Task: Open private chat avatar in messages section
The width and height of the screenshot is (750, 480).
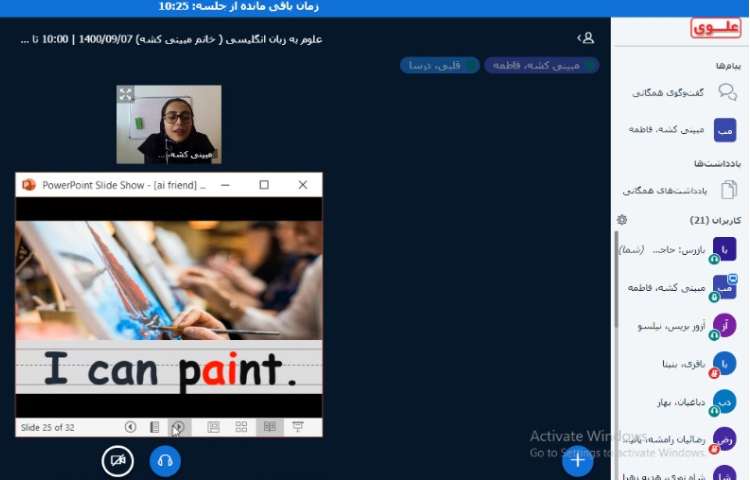Action: coord(725,130)
